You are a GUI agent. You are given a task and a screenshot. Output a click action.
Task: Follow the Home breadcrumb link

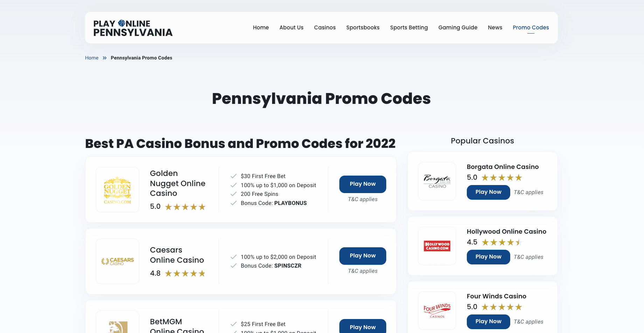point(92,58)
